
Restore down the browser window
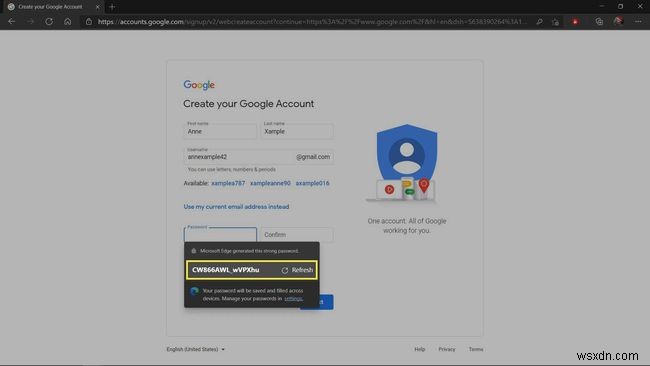coord(621,6)
